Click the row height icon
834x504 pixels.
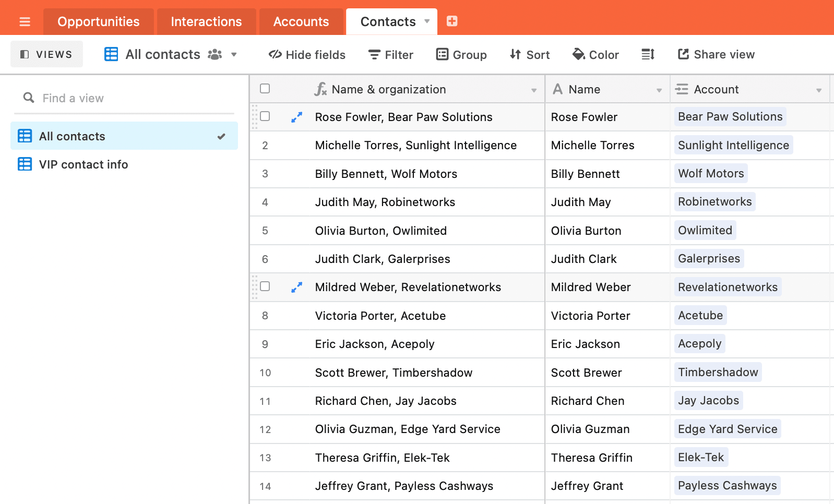[648, 54]
